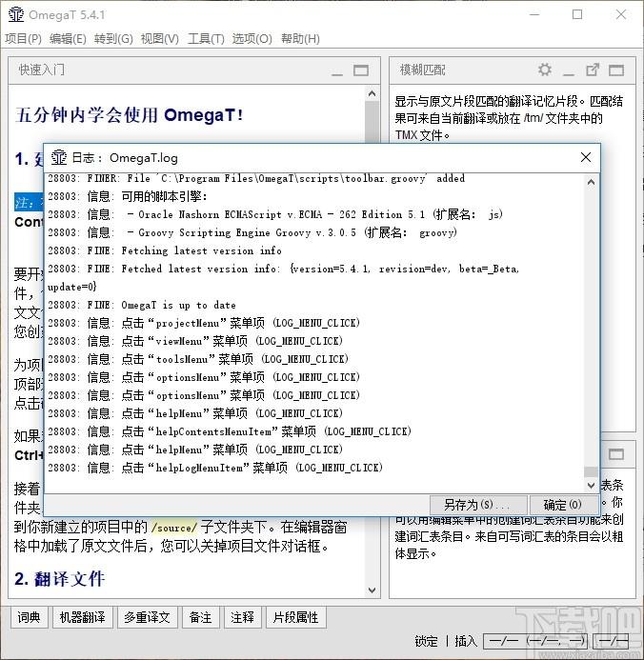
Task: Open the 词典 pane tab
Action: coord(29,617)
